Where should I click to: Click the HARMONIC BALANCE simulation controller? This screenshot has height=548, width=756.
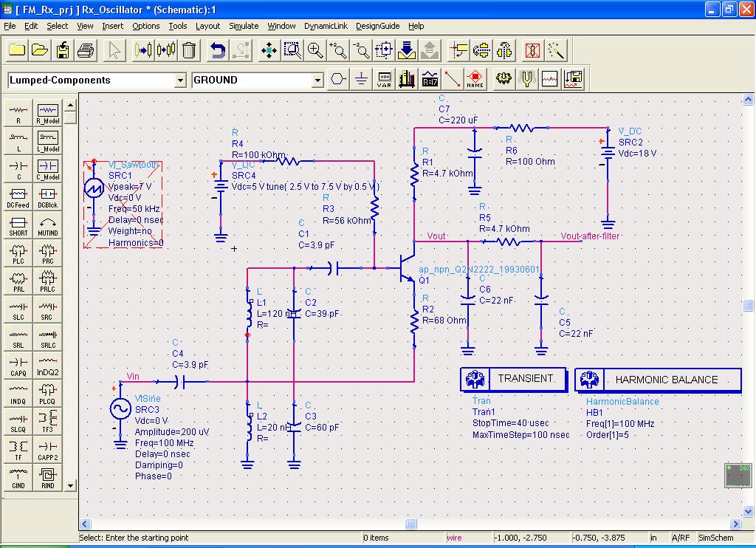point(658,380)
